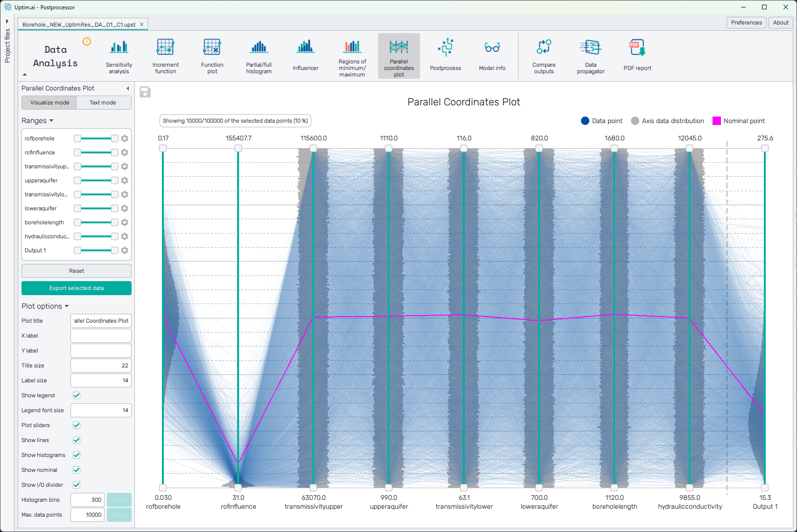Toggle the Show nominal checkbox
The image size is (797, 532).
click(77, 470)
